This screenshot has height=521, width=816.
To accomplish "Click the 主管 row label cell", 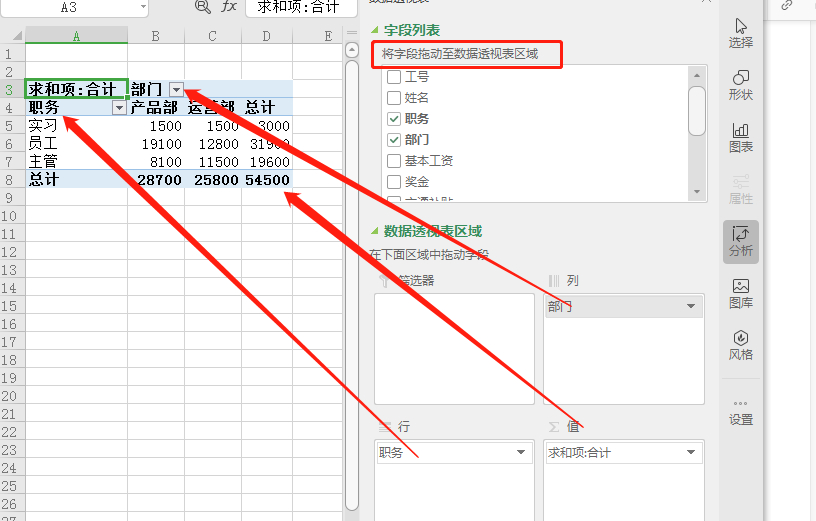I will [x=76, y=162].
